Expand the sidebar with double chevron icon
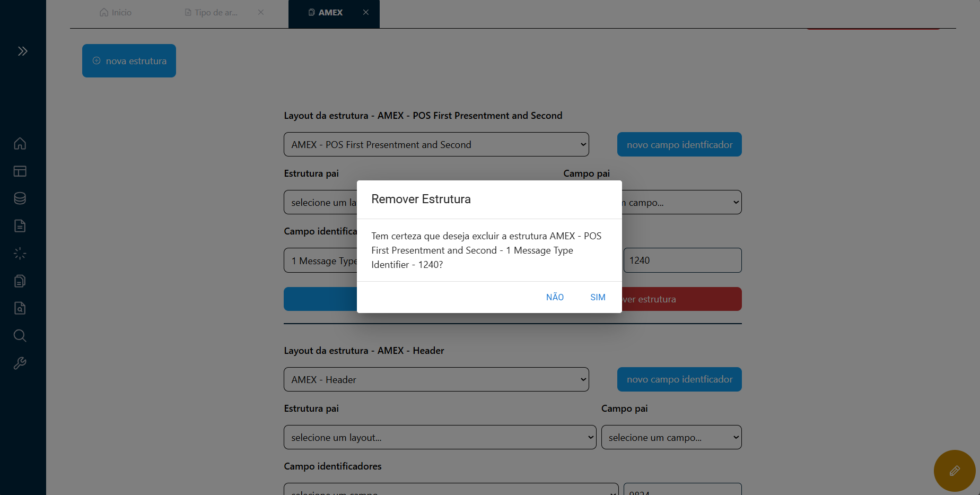Image resolution: width=980 pixels, height=495 pixels. pos(22,51)
